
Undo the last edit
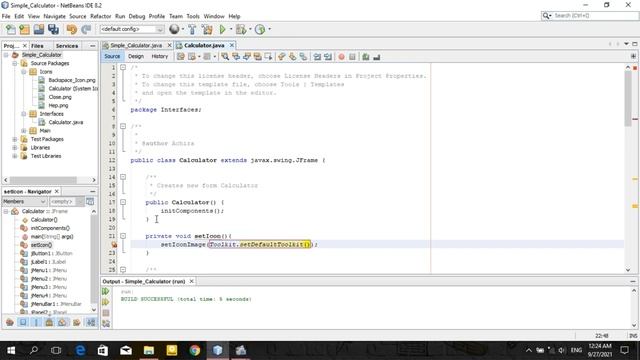tap(72, 29)
